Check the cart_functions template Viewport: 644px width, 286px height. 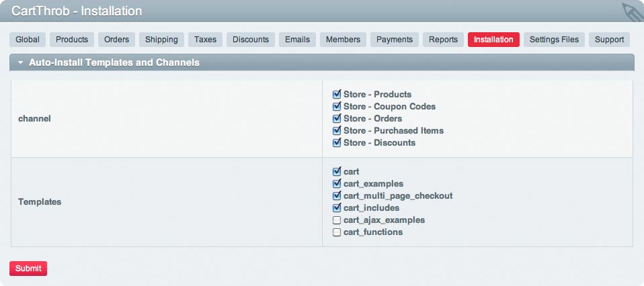[337, 233]
